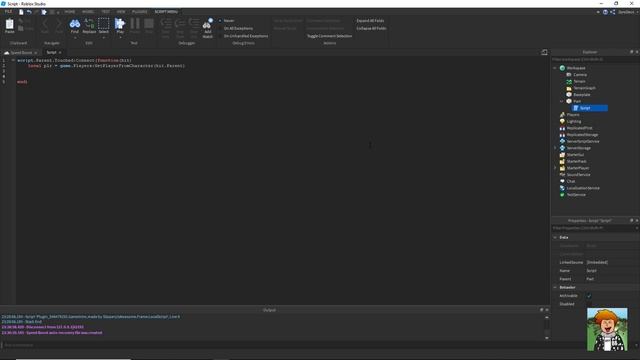
Task: Close the Output panel
Action: pyautogui.click(x=547, y=310)
